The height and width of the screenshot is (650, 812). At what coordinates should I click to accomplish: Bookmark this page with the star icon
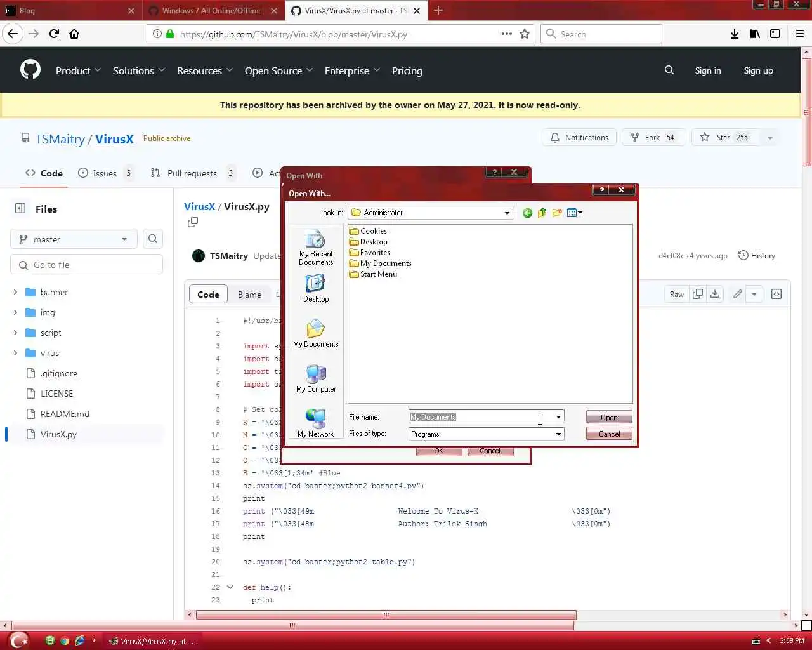[525, 34]
